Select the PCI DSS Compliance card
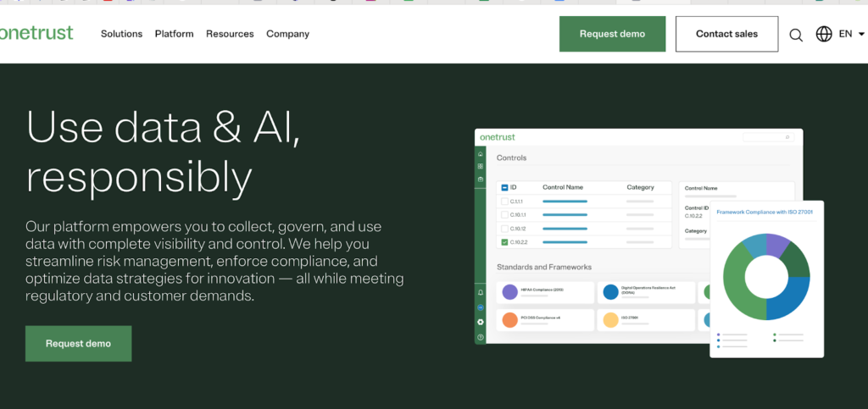Screen dimensions: 868x409 (x=545, y=320)
